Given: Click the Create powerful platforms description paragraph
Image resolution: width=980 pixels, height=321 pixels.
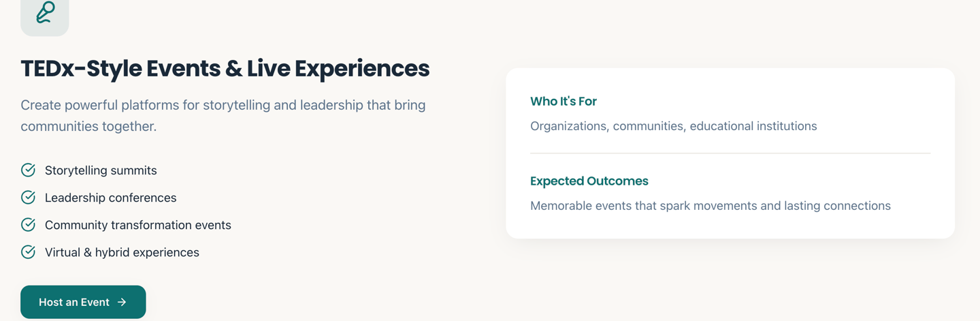Looking at the screenshot, I should click(223, 116).
